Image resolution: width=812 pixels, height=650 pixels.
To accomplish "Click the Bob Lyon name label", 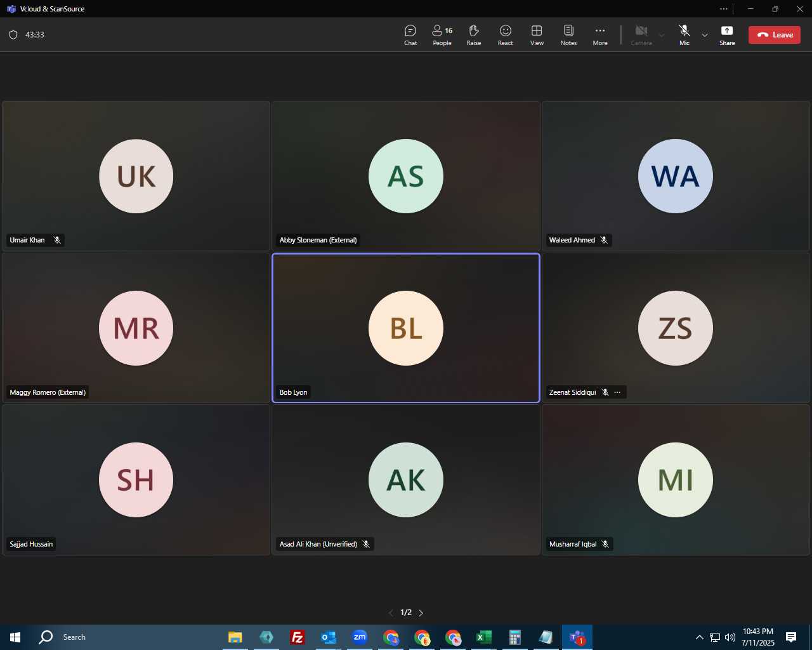I will [293, 392].
